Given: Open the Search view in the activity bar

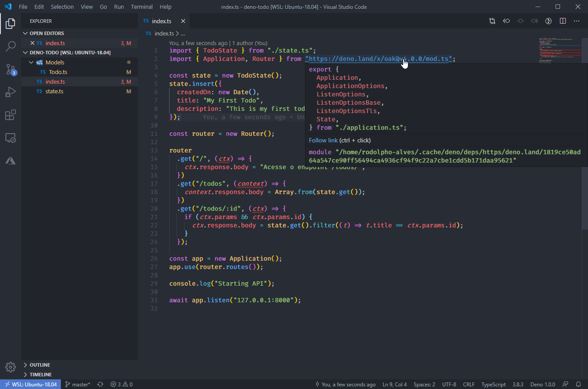Looking at the screenshot, I should tap(11, 46).
